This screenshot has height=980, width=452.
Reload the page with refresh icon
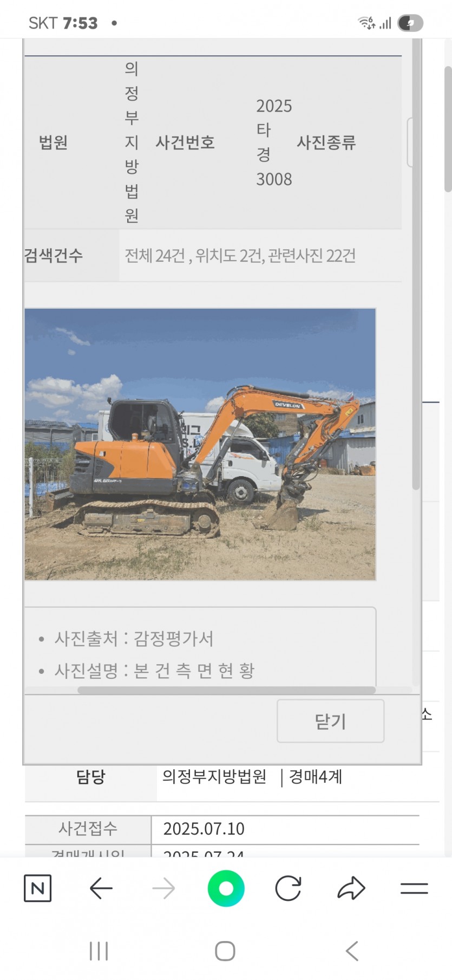tap(288, 888)
